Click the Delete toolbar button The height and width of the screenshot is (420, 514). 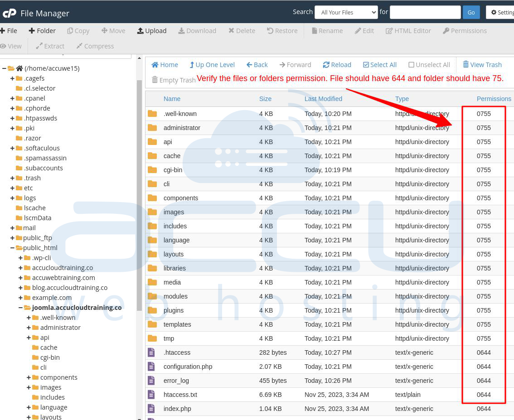coord(242,31)
